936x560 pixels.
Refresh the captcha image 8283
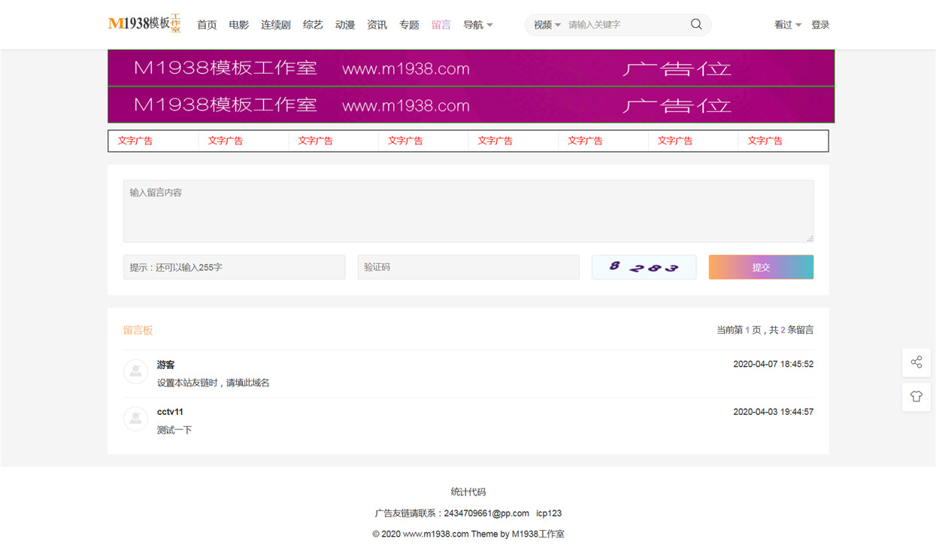pos(644,267)
